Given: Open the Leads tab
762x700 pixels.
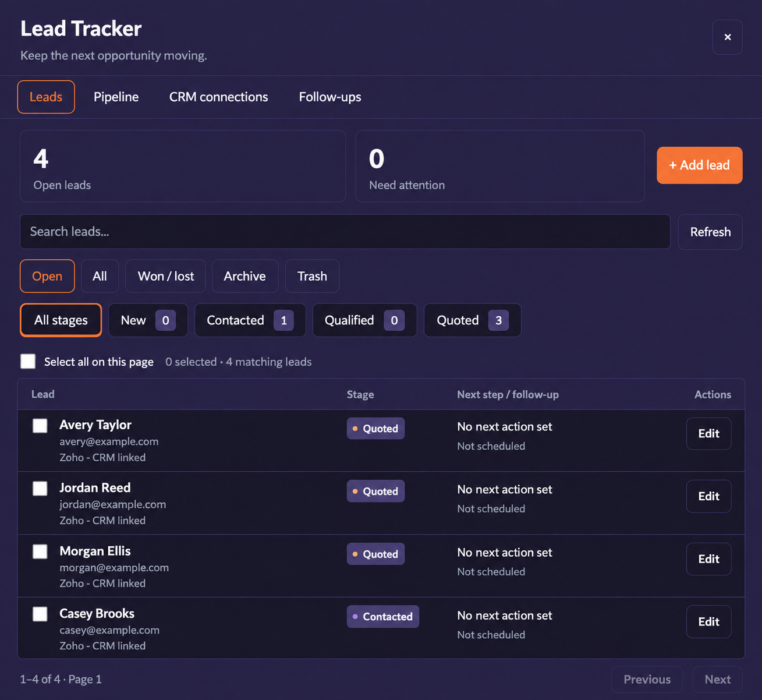Looking at the screenshot, I should tap(46, 97).
